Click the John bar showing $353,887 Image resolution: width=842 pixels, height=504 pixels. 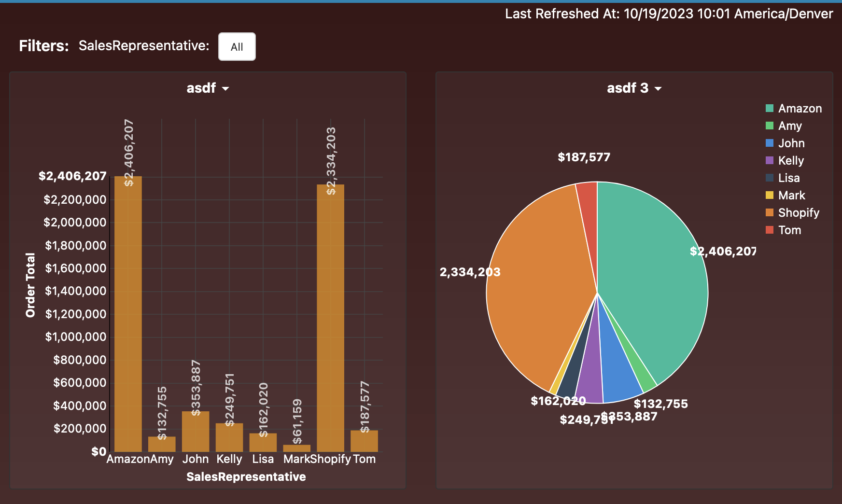coord(196,431)
